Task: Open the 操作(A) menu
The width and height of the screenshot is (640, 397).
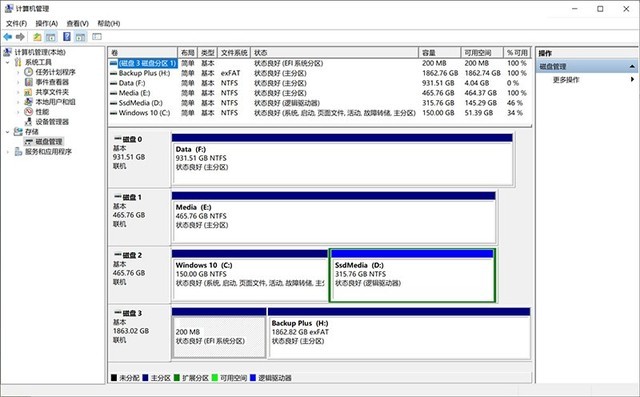Action: coord(47,24)
